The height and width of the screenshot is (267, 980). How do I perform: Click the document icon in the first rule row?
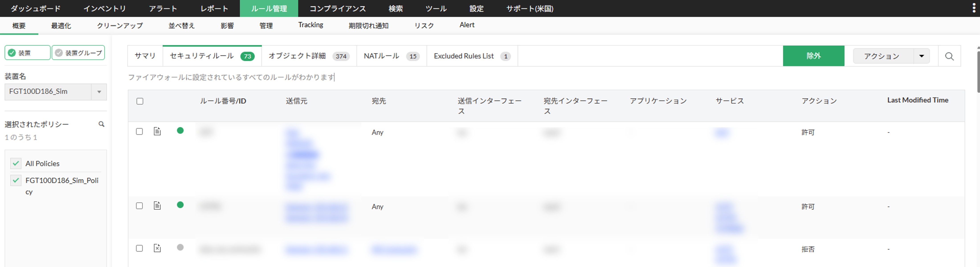point(157,131)
